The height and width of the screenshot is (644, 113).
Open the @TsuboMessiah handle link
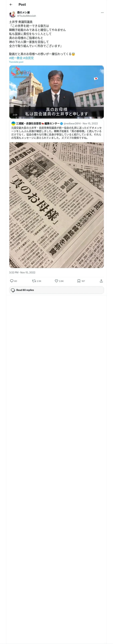26,16
